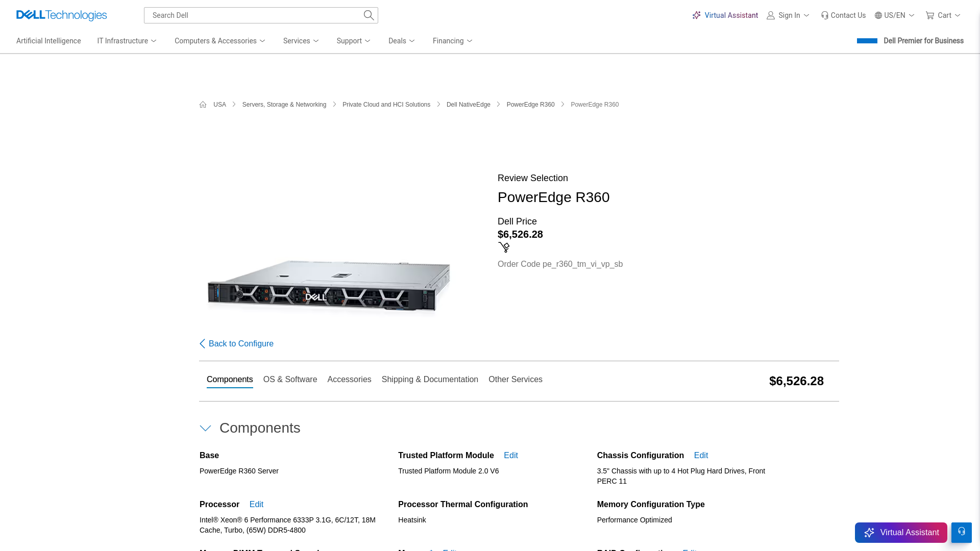Open the Computers & Accessories dropdown

220,41
